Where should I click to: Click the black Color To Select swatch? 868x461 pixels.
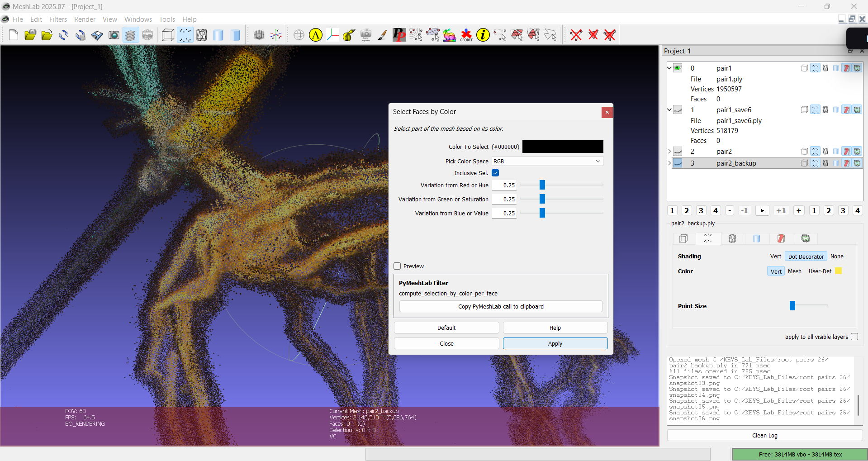[563, 147]
